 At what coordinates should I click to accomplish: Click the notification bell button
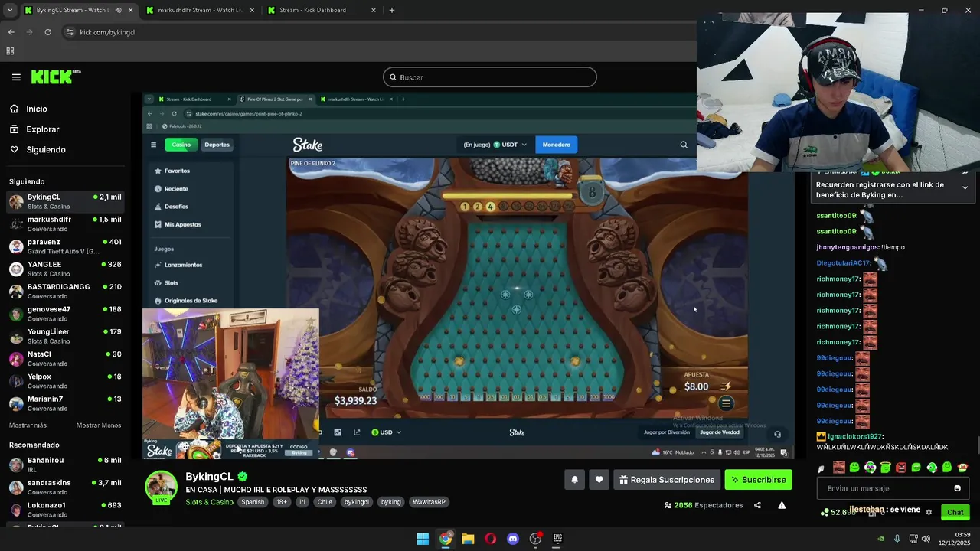tap(574, 480)
